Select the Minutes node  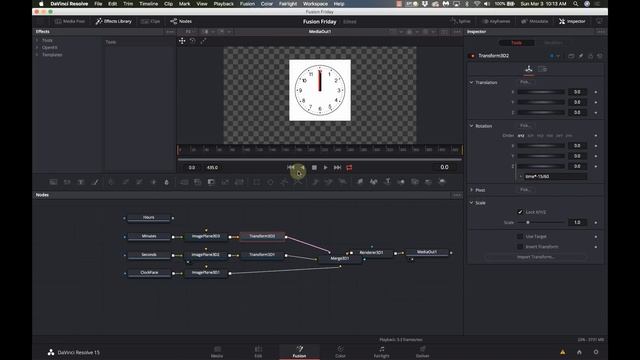(149, 236)
